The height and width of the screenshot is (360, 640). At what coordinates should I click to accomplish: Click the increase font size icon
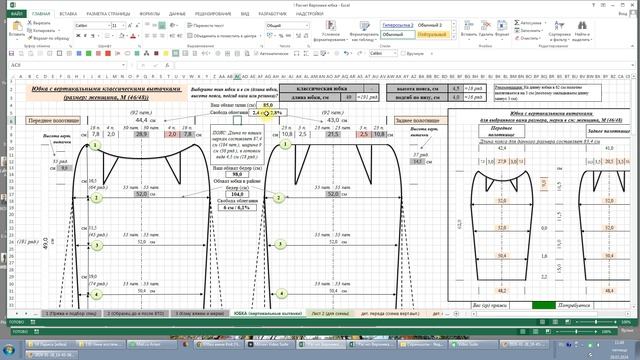(x=130, y=25)
